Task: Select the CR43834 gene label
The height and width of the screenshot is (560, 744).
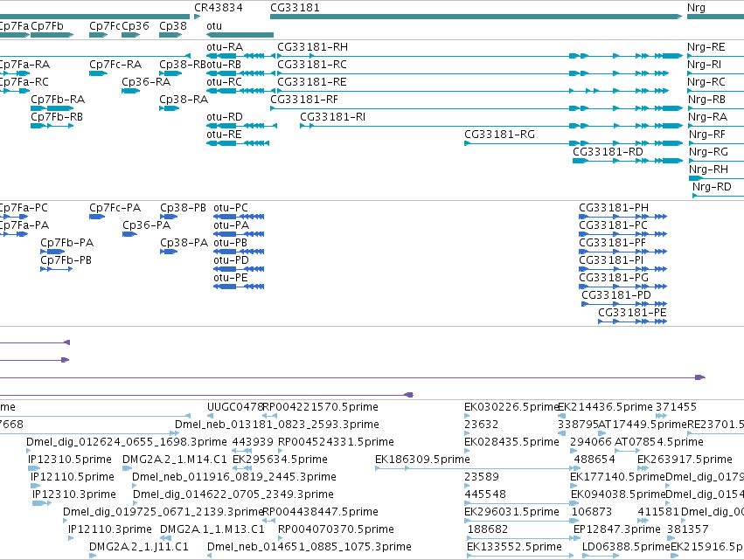Action: [x=219, y=8]
